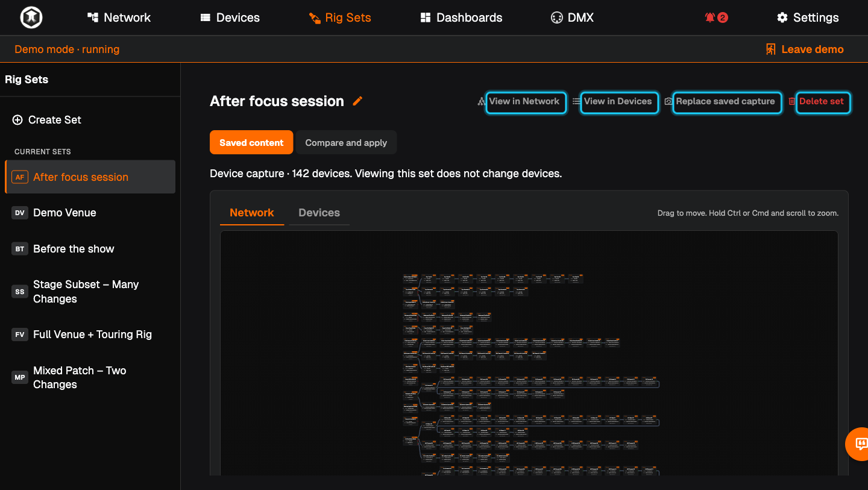Viewport: 868px width, 490px height.
Task: Open the chat feedback bubble icon
Action: pos(861,444)
